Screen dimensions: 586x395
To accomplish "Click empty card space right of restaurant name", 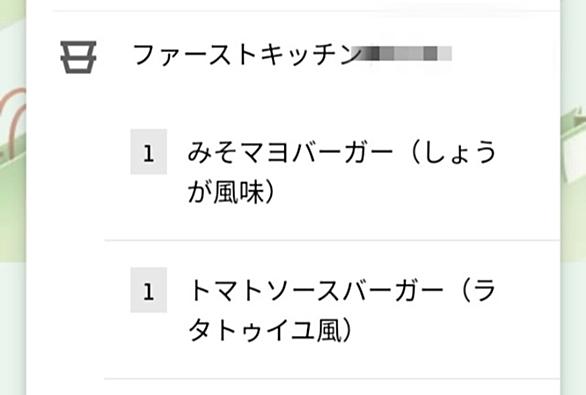I will pyautogui.click(x=505, y=55).
